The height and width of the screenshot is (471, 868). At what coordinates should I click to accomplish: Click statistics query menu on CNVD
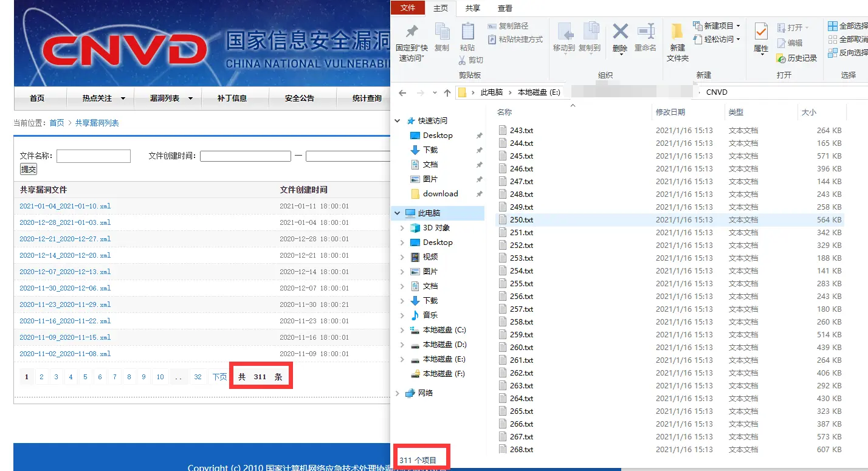click(367, 98)
